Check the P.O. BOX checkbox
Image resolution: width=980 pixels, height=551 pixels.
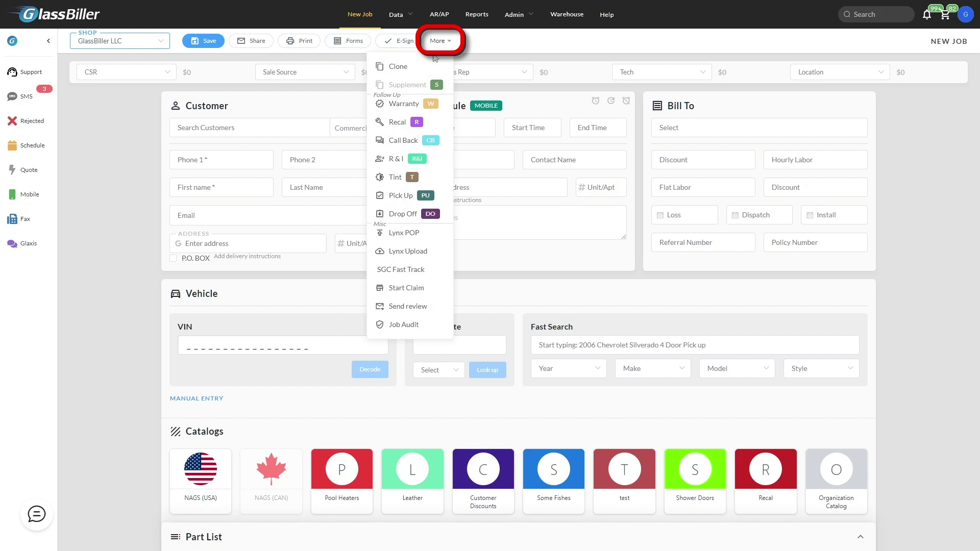pos(174,258)
